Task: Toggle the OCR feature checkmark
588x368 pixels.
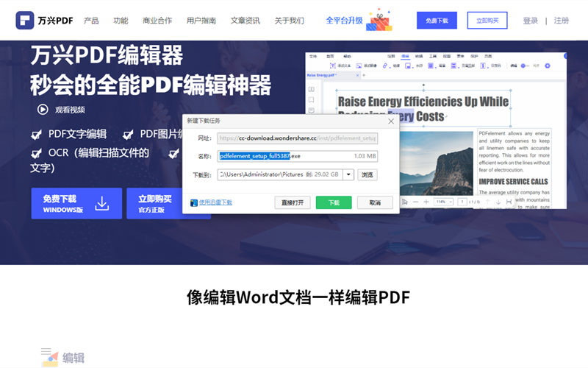Action: [36, 153]
